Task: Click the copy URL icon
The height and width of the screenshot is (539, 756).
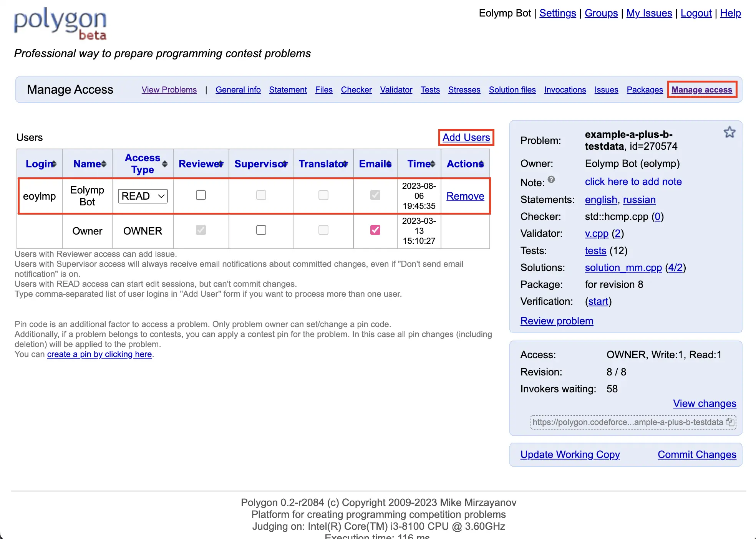Action: pos(730,422)
